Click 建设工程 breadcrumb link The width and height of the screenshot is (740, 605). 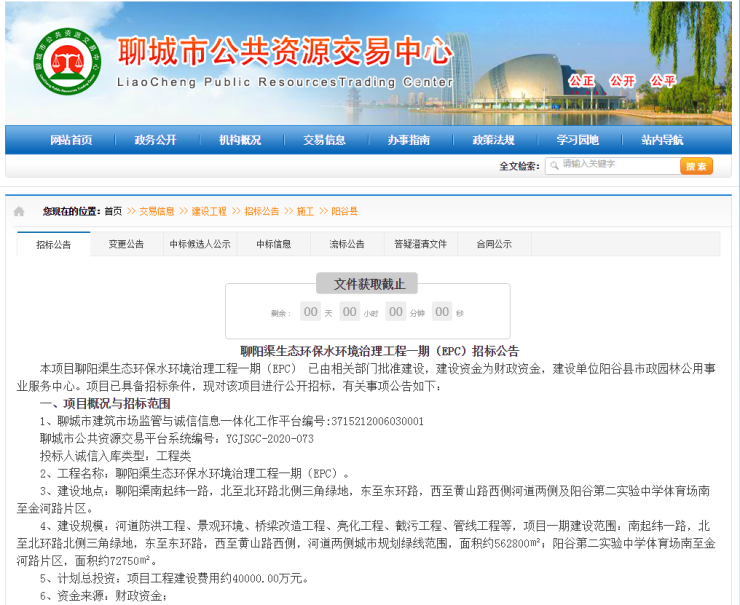pos(209,212)
